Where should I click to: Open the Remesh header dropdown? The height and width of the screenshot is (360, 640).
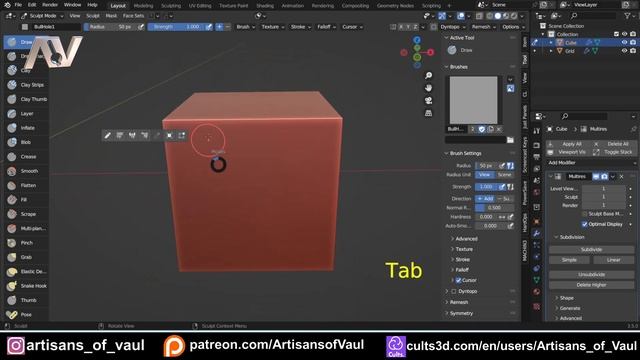(x=483, y=27)
